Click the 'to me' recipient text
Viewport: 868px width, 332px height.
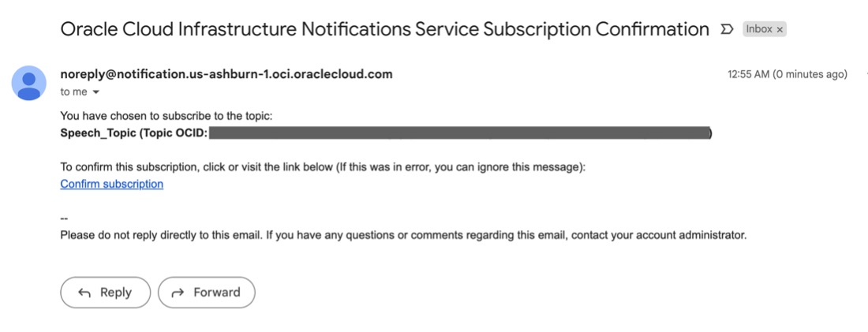73,92
